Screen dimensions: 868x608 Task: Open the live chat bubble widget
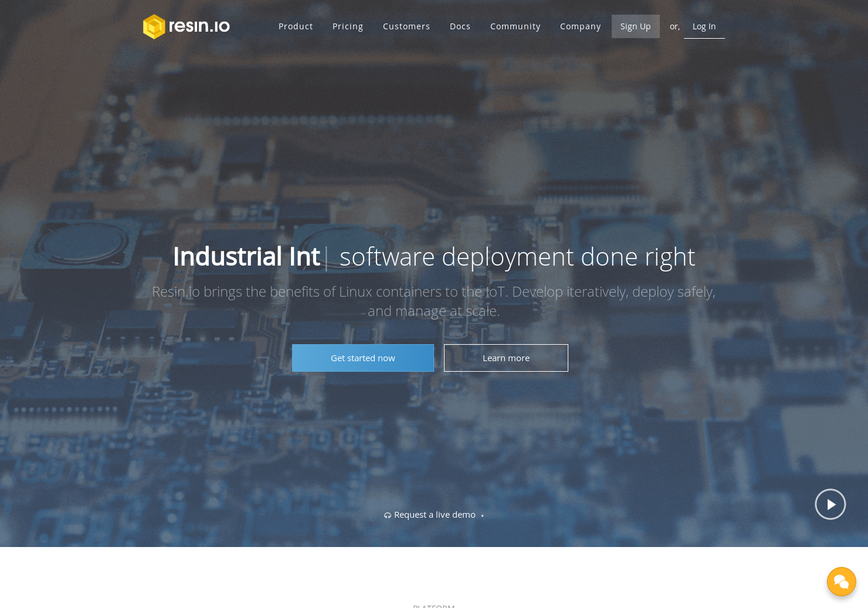tap(842, 582)
